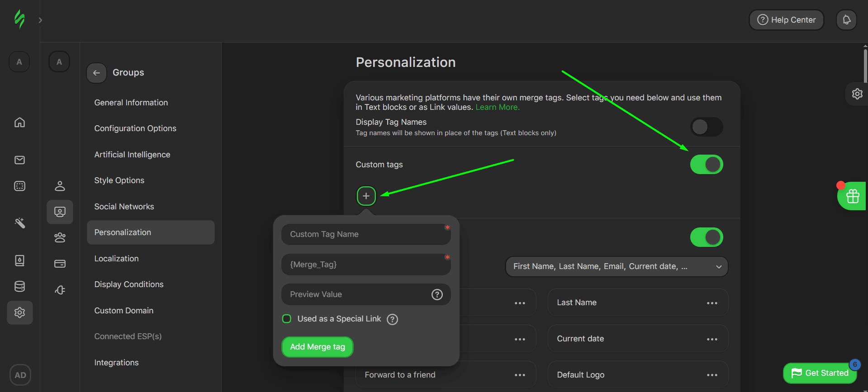Open Display Conditions settings
This screenshot has width=868, height=392.
[151, 284]
